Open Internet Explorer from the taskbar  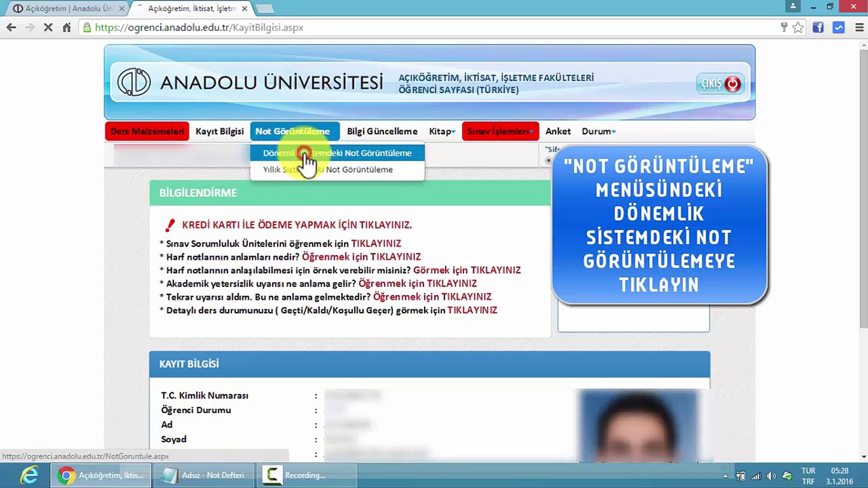coord(29,475)
